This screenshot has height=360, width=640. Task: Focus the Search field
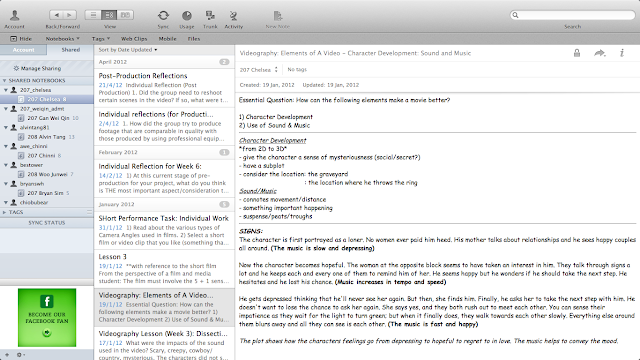572,15
